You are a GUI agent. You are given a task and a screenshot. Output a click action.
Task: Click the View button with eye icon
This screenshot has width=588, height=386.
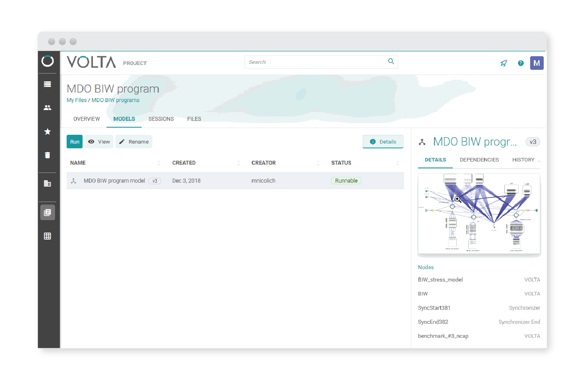[99, 142]
